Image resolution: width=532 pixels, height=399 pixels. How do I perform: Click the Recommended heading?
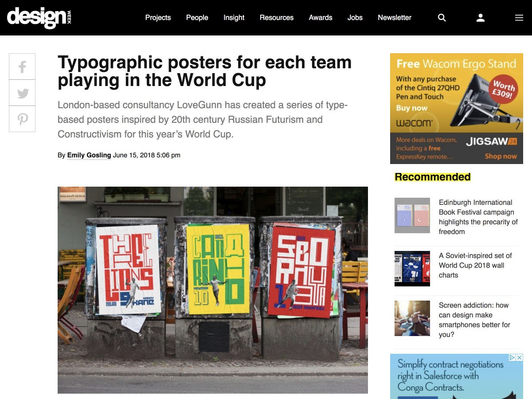coord(433,177)
